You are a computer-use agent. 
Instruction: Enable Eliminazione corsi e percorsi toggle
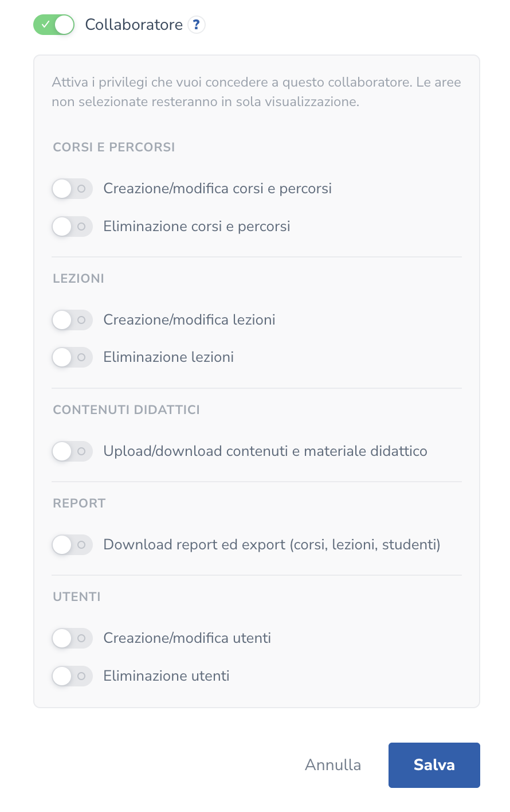point(72,227)
